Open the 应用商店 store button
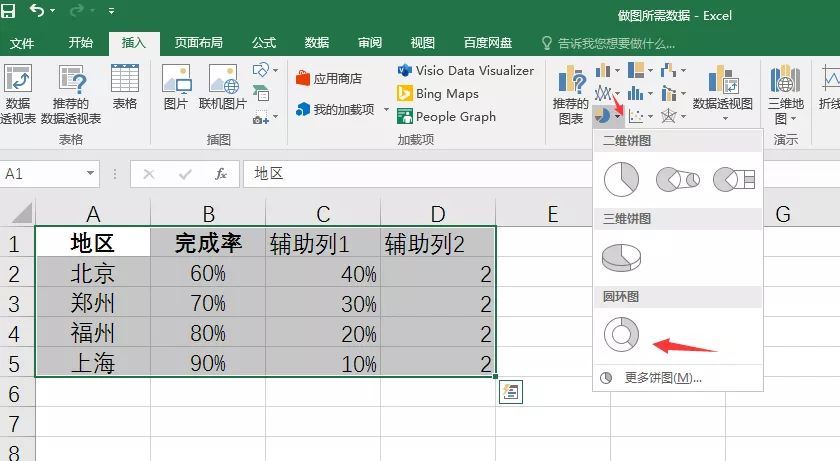840x461 pixels. click(x=328, y=78)
